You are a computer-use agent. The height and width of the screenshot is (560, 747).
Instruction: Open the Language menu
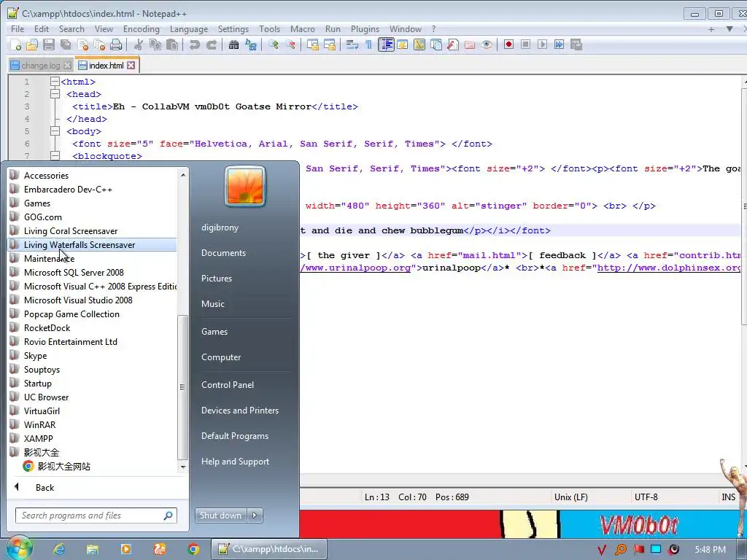click(x=189, y=29)
